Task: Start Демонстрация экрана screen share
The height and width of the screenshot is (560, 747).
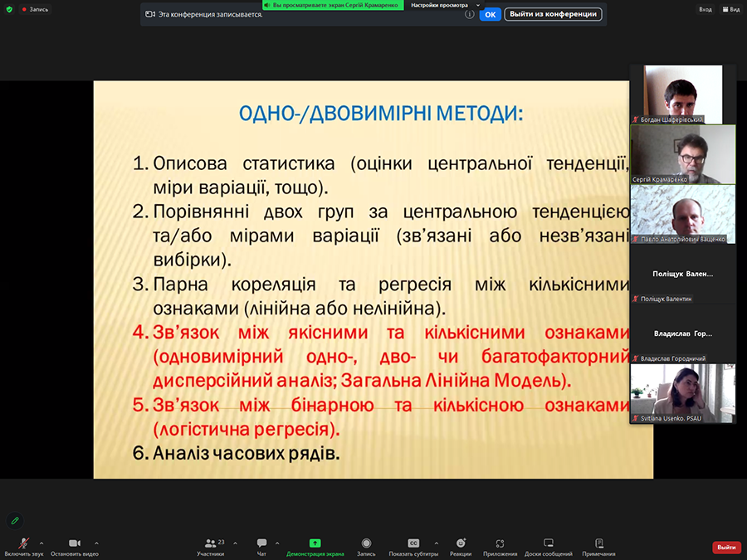Action: click(315, 547)
